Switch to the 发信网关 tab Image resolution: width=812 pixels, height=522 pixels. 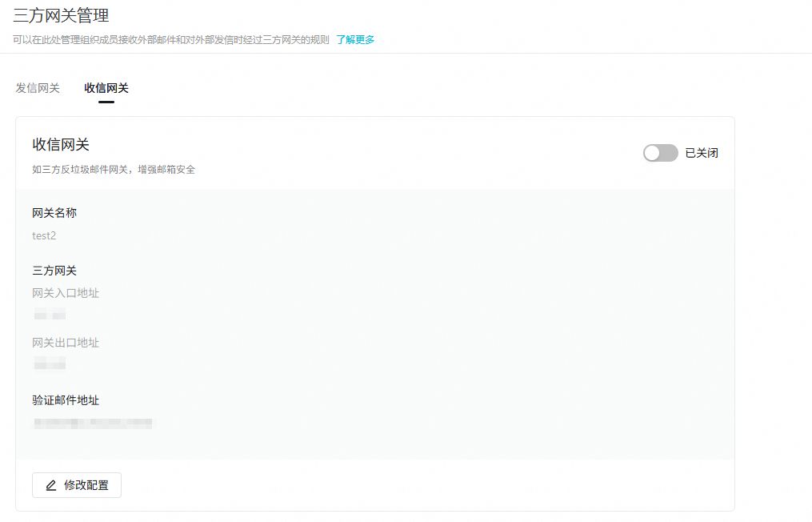38,88
